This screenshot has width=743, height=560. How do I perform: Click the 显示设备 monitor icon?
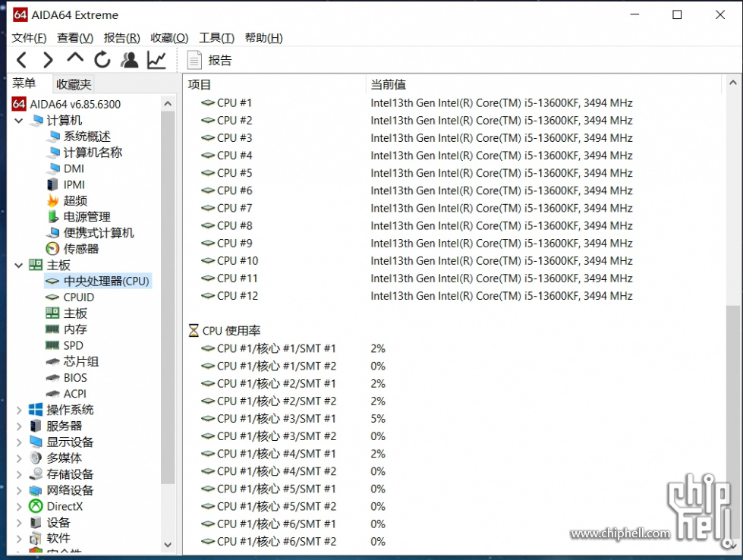click(36, 442)
